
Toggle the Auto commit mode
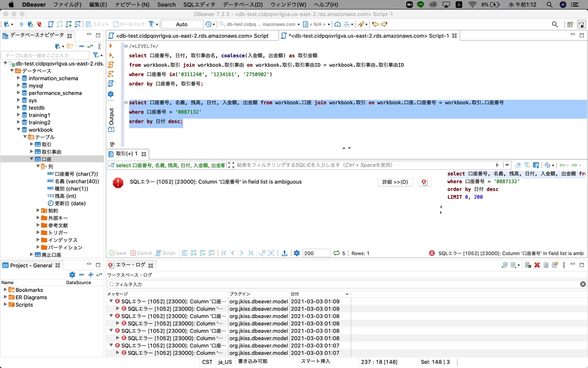(182, 24)
